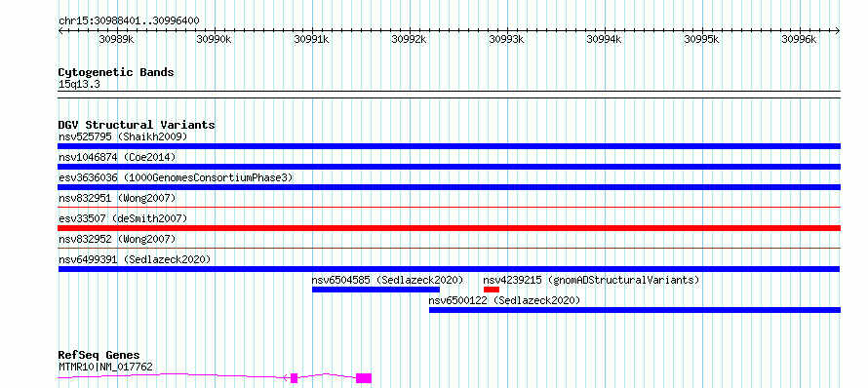Click the 30996k ruler mark

[x=800, y=39]
